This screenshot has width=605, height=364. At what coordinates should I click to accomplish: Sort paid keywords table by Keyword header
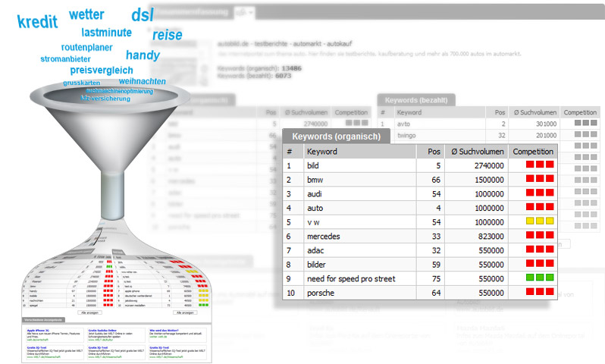(x=409, y=112)
